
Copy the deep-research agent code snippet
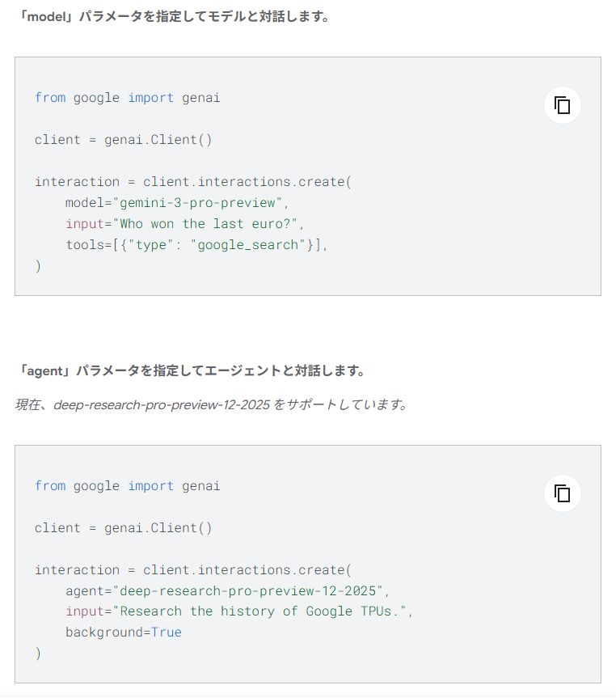pyautogui.click(x=562, y=493)
